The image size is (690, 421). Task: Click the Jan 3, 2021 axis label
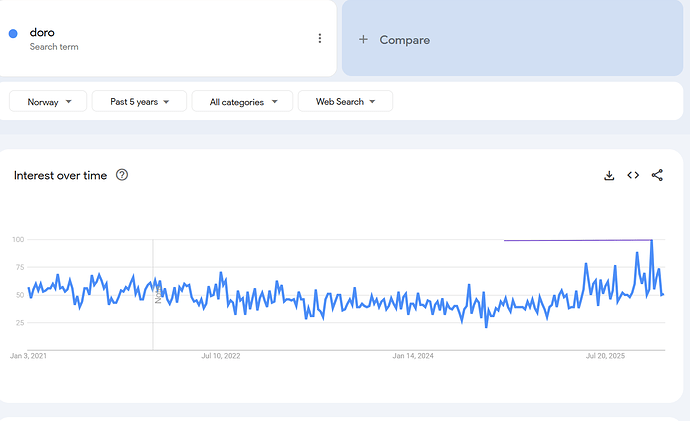pos(28,356)
